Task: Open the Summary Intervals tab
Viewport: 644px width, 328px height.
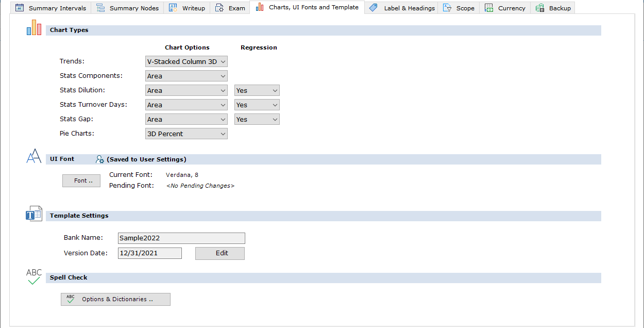Action: 51,8
